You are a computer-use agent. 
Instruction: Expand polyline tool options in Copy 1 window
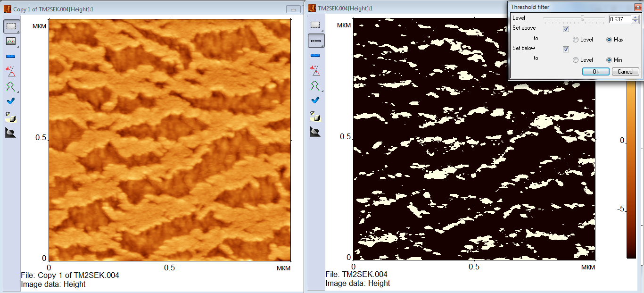coord(18,92)
